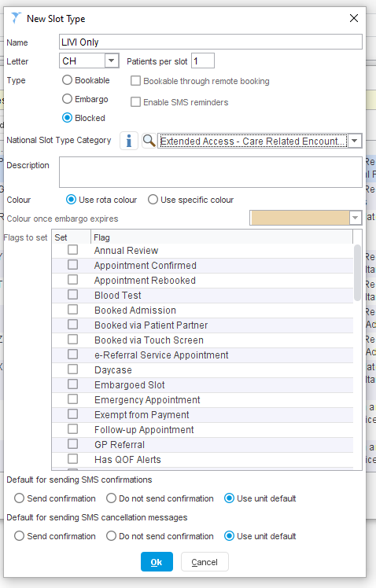Tick the Blood Test flag checkbox
Image resolution: width=376 pixels, height=588 pixels.
(x=73, y=295)
